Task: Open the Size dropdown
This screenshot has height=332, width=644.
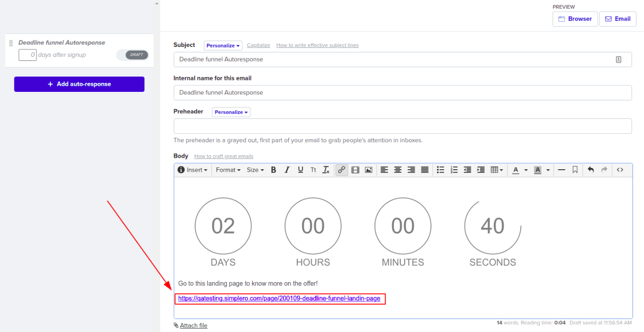Action: pos(255,170)
